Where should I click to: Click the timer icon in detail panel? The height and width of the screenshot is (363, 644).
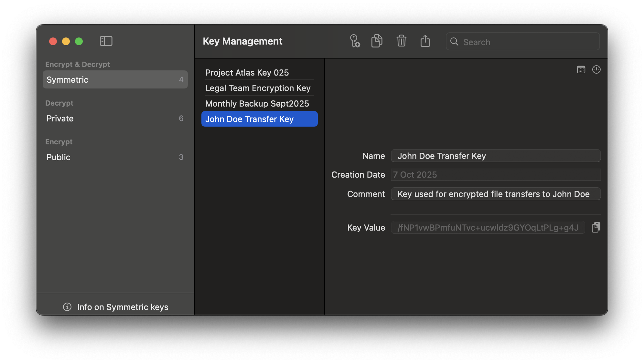[x=596, y=69]
